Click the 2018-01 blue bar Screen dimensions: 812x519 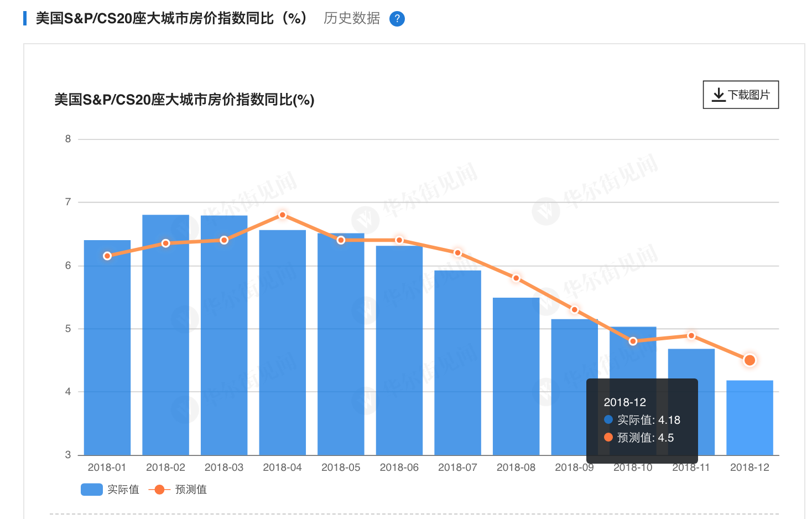pyautogui.click(x=107, y=354)
